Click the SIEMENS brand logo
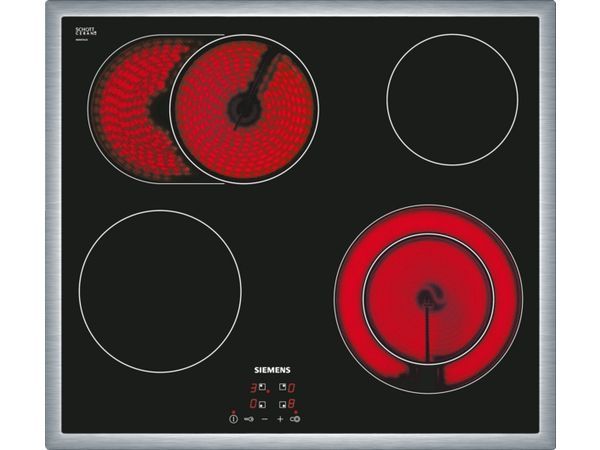 point(272,369)
